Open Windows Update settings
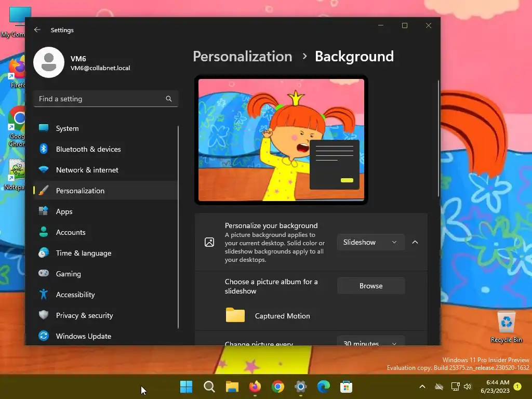This screenshot has height=399, width=532. [105, 336]
